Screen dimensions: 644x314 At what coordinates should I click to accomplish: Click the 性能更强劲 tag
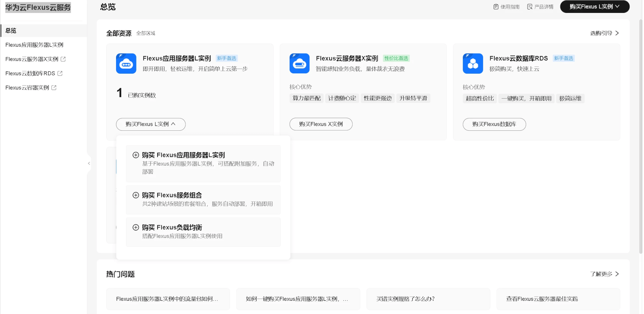click(378, 98)
